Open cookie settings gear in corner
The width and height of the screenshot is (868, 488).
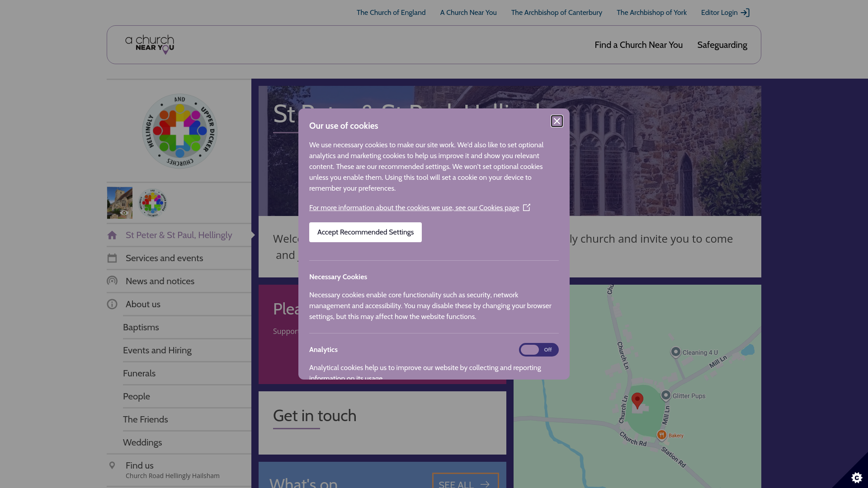[x=856, y=477]
